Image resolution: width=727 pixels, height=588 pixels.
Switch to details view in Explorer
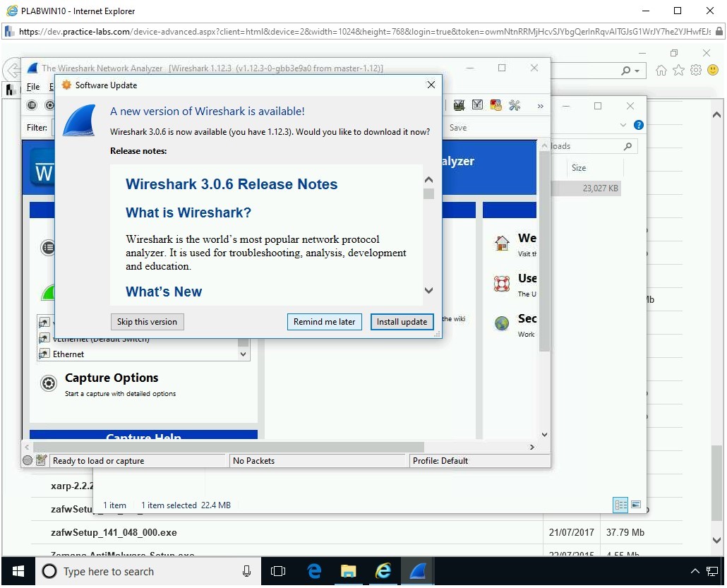pyautogui.click(x=620, y=505)
